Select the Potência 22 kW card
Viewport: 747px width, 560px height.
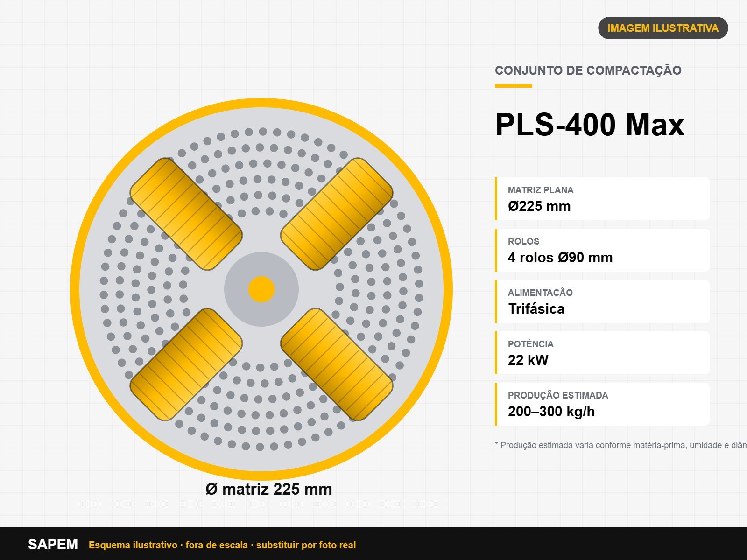tap(602, 353)
